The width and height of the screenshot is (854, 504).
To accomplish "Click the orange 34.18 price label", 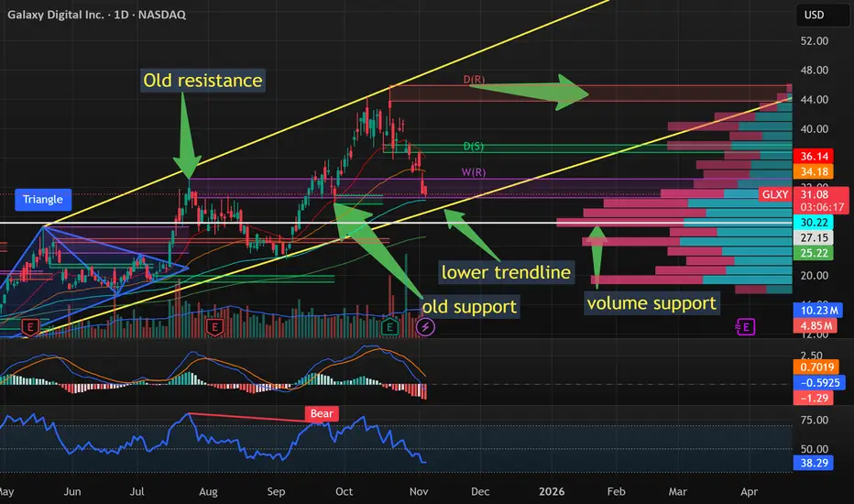I will (814, 172).
